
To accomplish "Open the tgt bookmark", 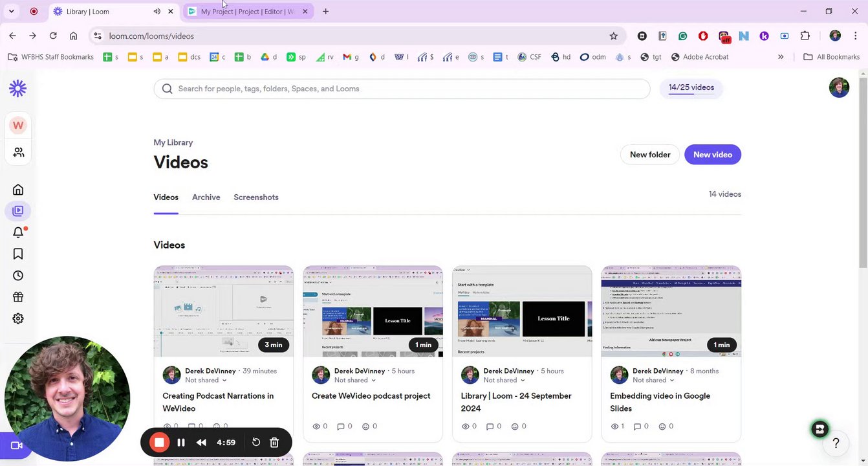I will tap(651, 57).
